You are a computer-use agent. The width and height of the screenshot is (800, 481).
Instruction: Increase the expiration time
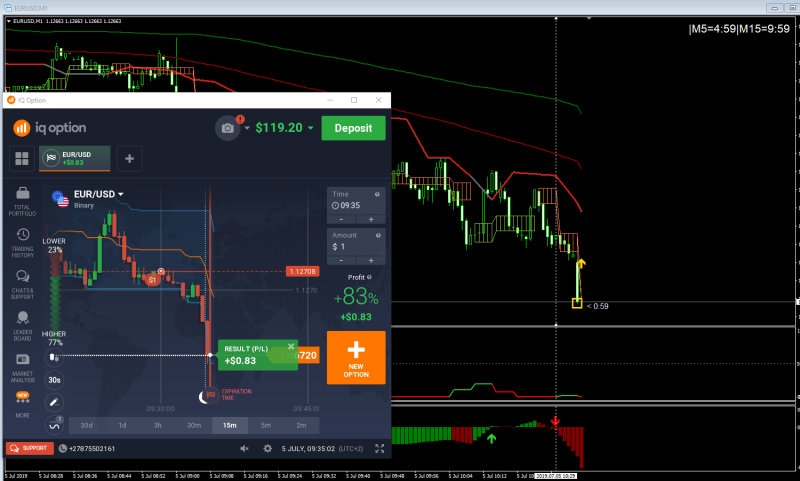coord(371,219)
